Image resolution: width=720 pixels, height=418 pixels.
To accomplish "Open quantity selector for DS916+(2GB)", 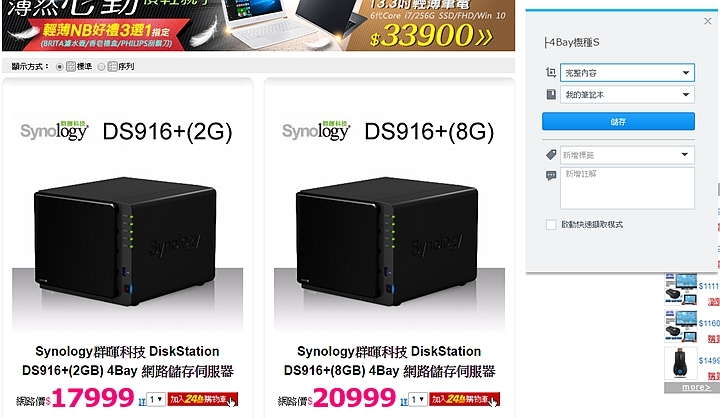I will [156, 399].
